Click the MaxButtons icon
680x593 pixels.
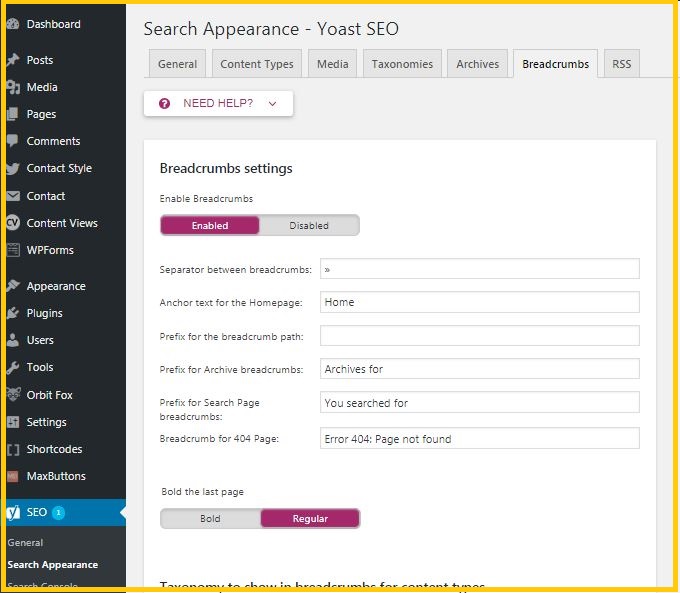(13, 476)
